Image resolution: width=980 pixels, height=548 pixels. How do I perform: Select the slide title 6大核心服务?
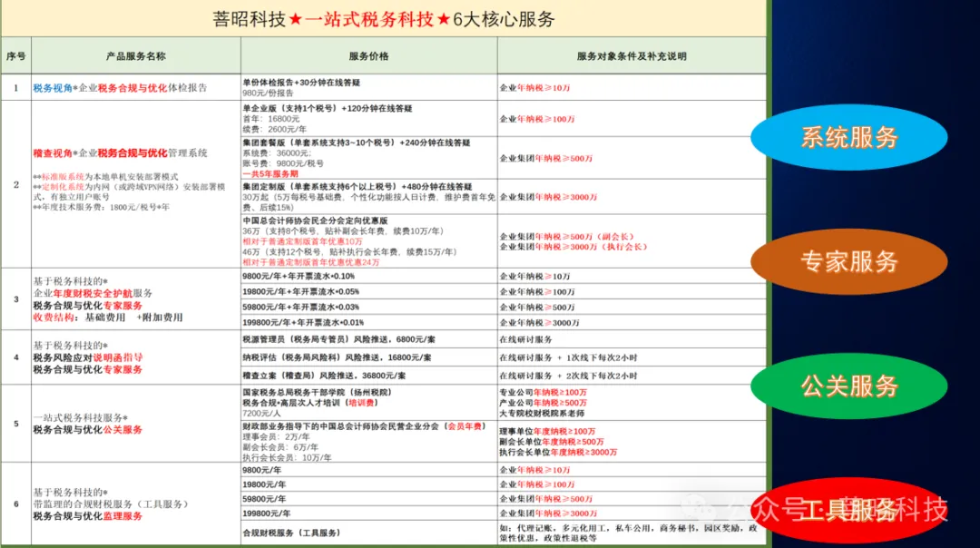[503, 19]
